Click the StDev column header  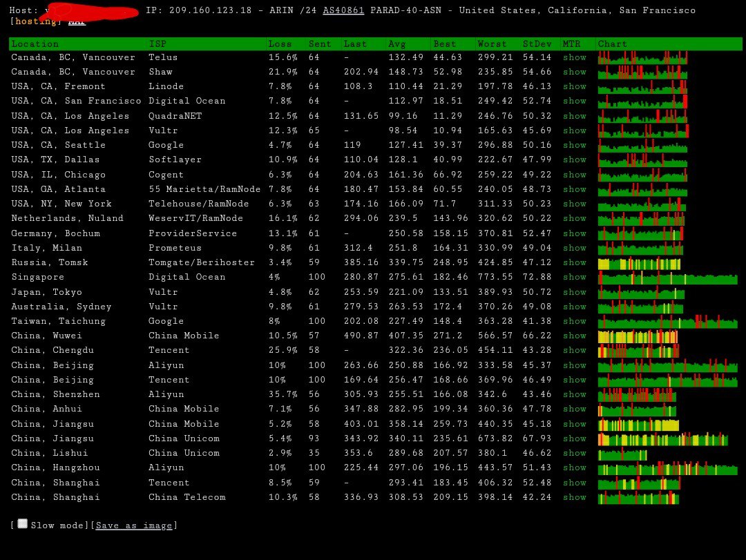pos(537,44)
